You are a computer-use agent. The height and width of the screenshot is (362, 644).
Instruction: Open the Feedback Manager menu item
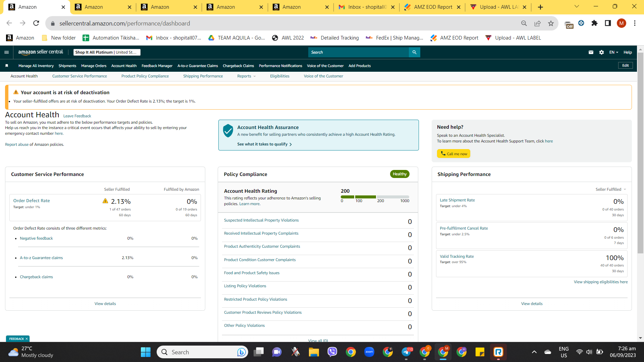tap(157, 66)
